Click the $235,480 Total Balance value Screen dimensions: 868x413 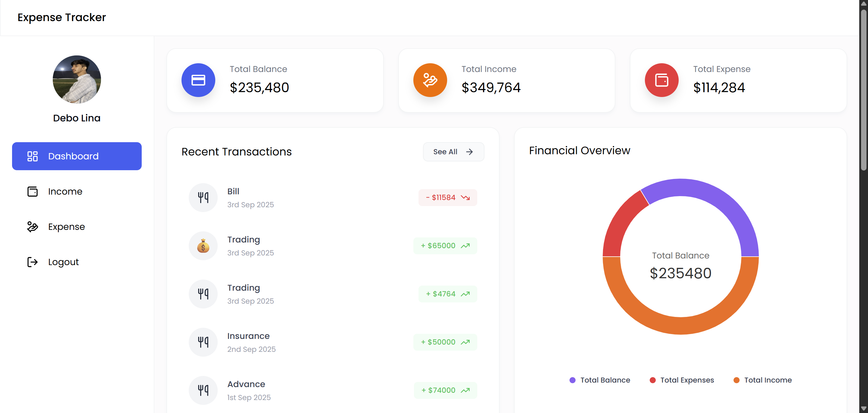click(x=260, y=88)
